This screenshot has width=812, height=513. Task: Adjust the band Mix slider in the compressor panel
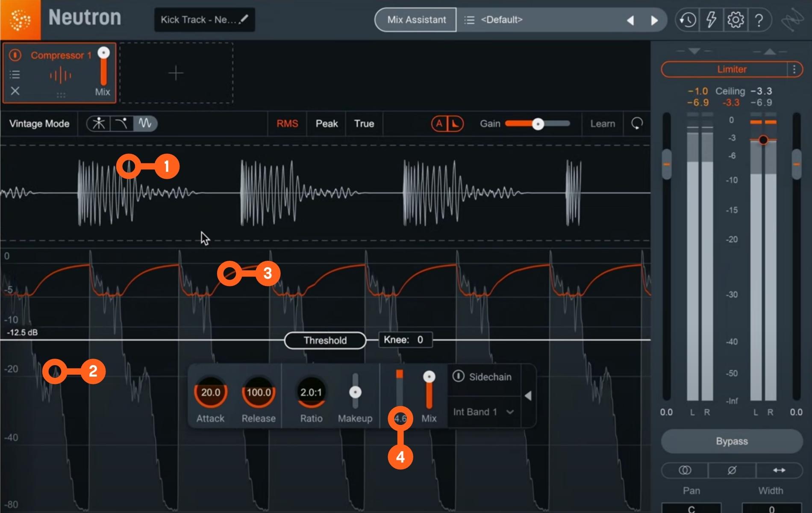(429, 377)
